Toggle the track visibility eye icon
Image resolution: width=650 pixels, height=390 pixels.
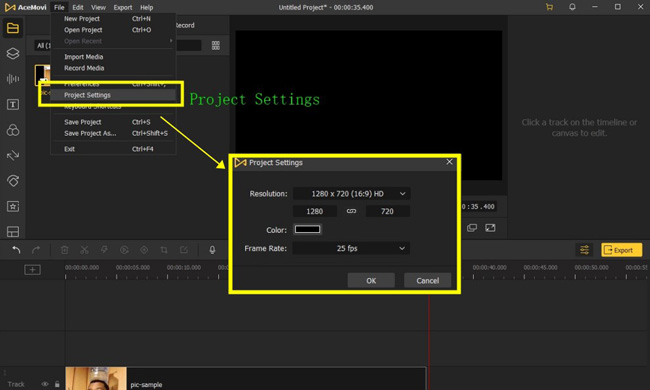click(x=45, y=384)
